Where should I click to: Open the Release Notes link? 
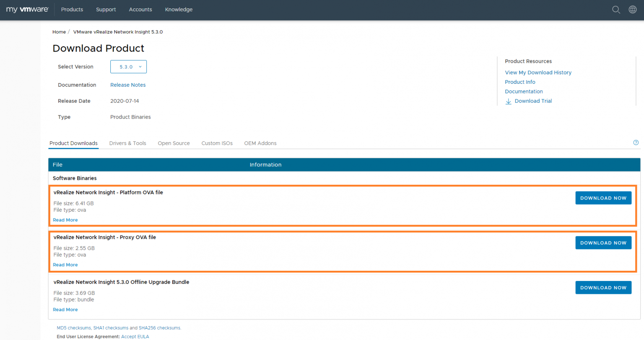pos(128,85)
